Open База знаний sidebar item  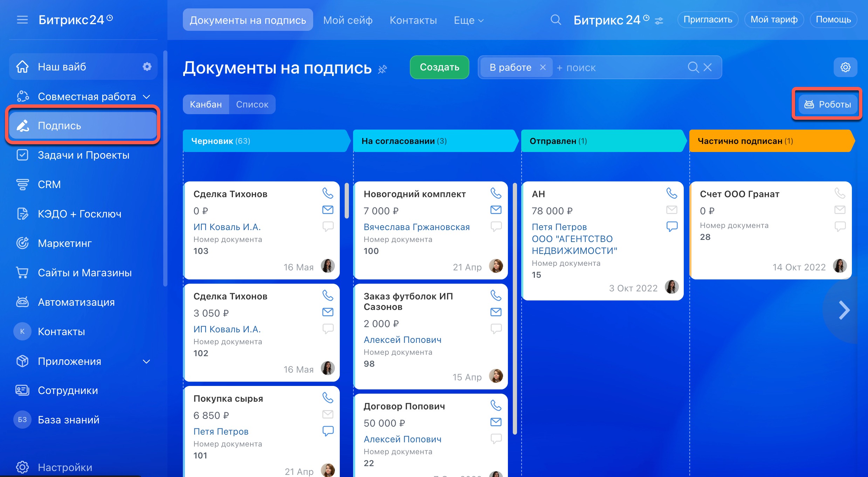tap(83, 420)
